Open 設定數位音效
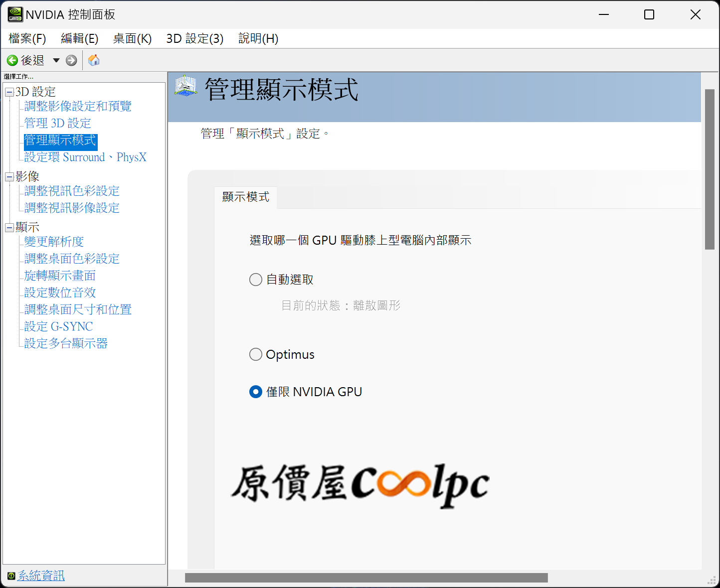Image resolution: width=720 pixels, height=588 pixels. (60, 293)
